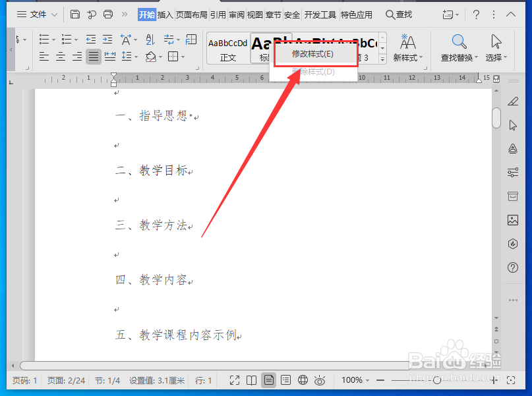The image size is (532, 396).
Task: Expand more quick access tools chevrons
Action: (125, 14)
